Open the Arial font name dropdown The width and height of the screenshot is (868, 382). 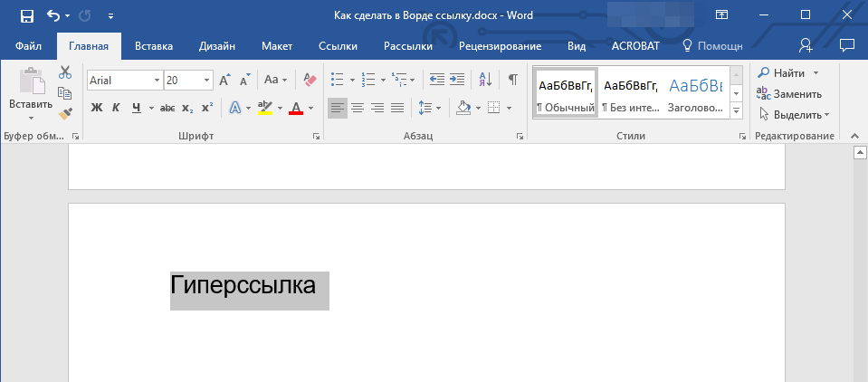tap(157, 81)
